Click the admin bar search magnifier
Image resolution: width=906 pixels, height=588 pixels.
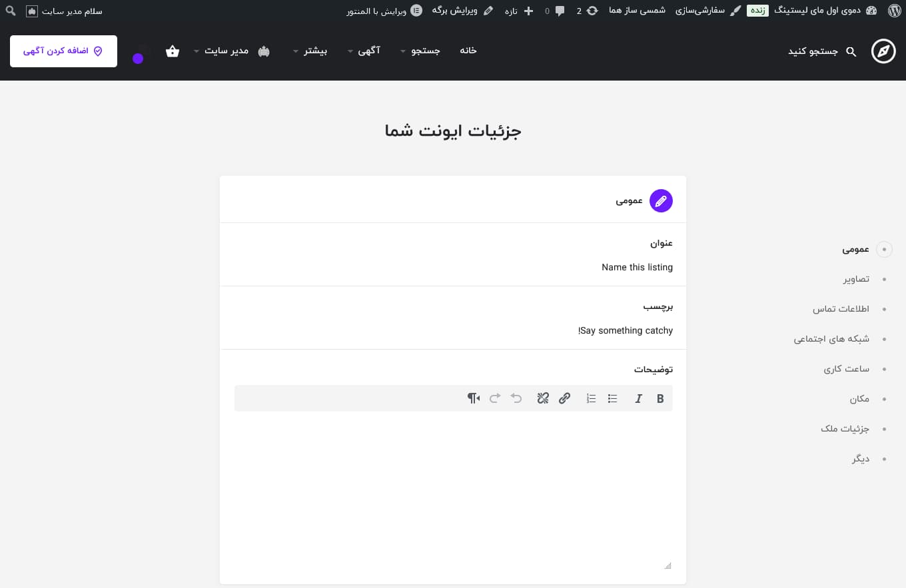(11, 11)
